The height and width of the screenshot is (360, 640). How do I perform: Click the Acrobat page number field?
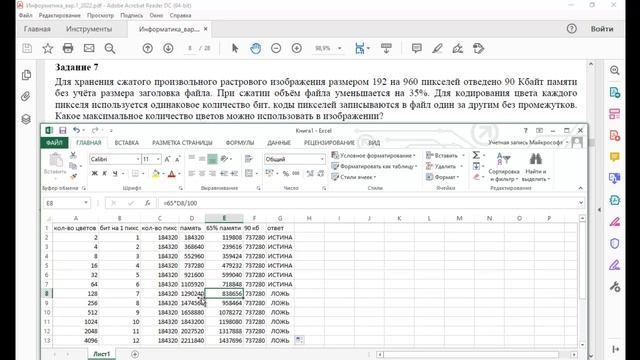pos(190,48)
